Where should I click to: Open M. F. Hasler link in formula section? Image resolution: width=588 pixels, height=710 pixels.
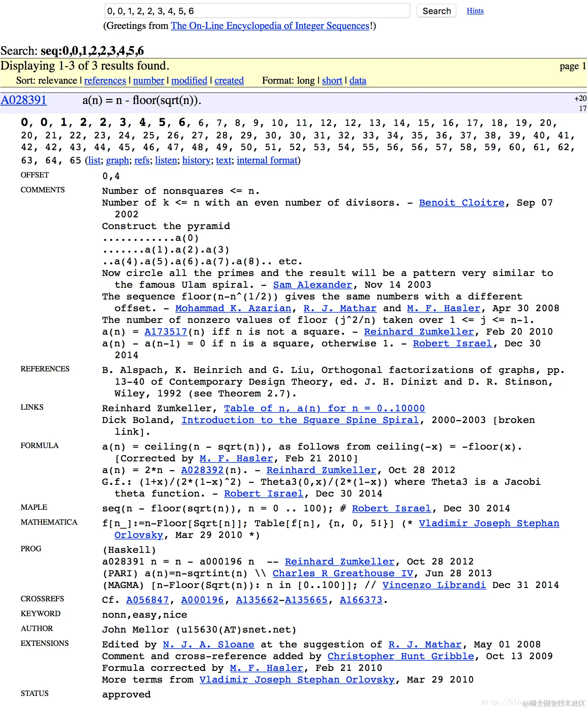click(x=236, y=459)
